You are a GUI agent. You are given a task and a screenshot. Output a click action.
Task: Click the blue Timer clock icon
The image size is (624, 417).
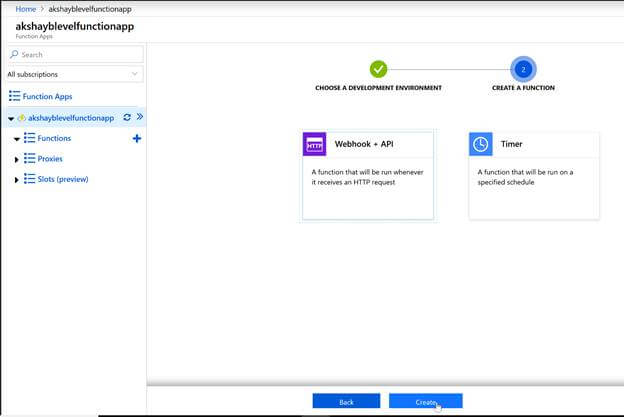pos(481,144)
